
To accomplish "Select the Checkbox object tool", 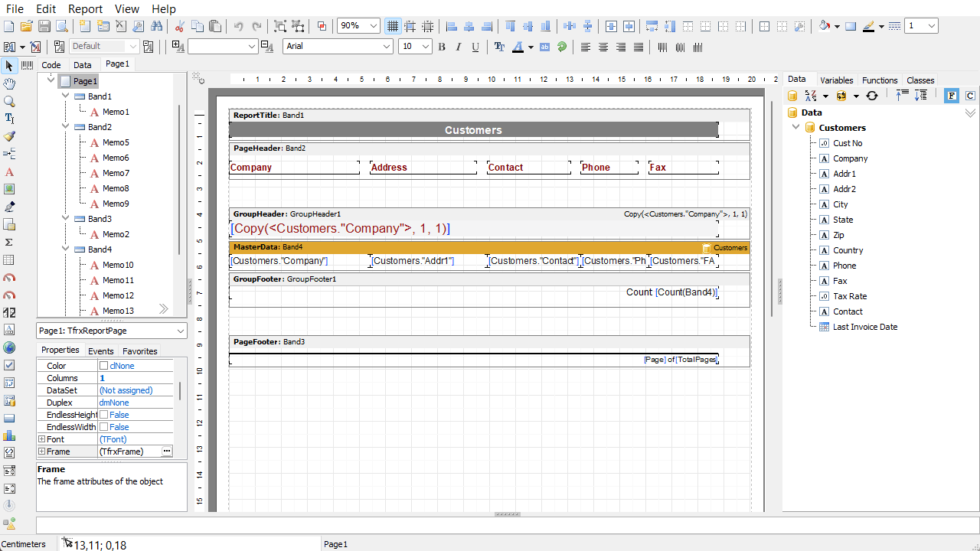I will click(x=9, y=365).
